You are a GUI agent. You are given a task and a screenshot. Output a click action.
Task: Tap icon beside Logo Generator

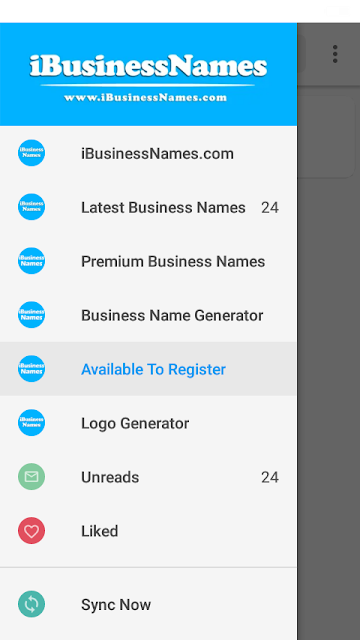(x=31, y=423)
